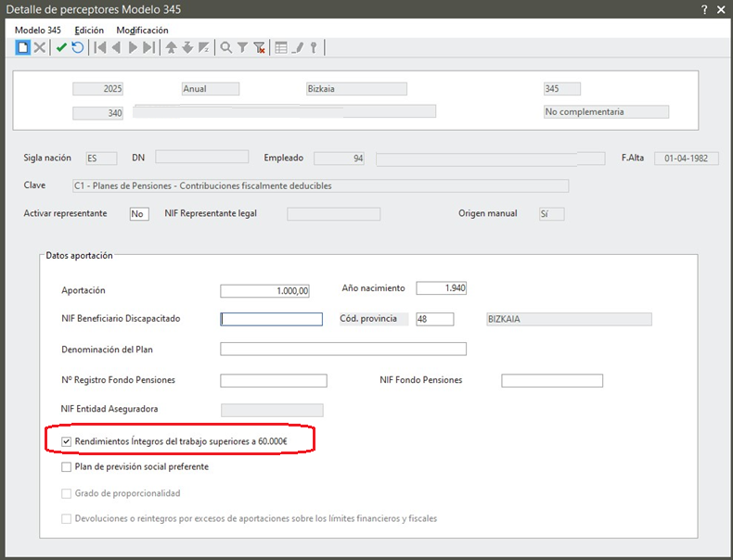
Task: Click the Denominación del Plan field
Action: click(x=342, y=350)
